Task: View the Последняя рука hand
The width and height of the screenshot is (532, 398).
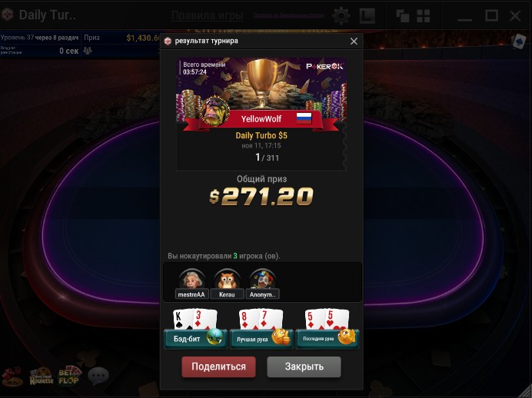Action: 327,329
